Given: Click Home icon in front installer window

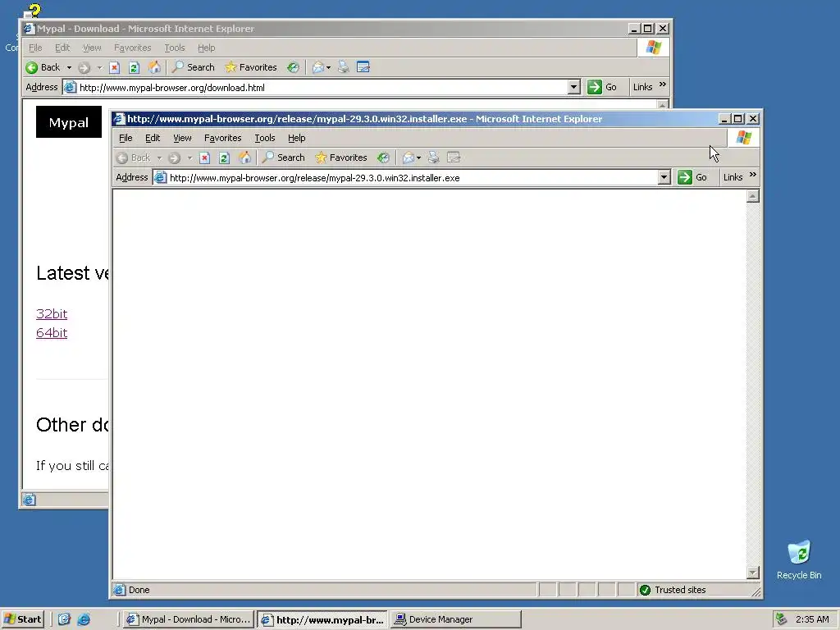Looking at the screenshot, I should 244,157.
